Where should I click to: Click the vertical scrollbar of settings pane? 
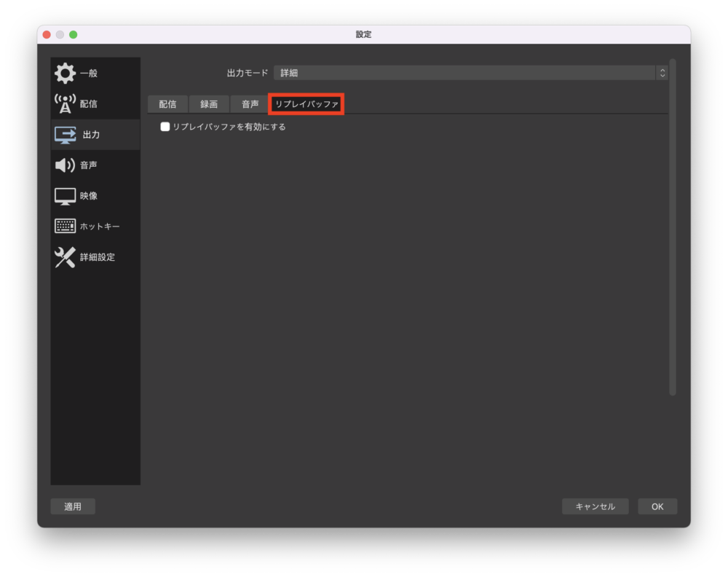[672, 227]
